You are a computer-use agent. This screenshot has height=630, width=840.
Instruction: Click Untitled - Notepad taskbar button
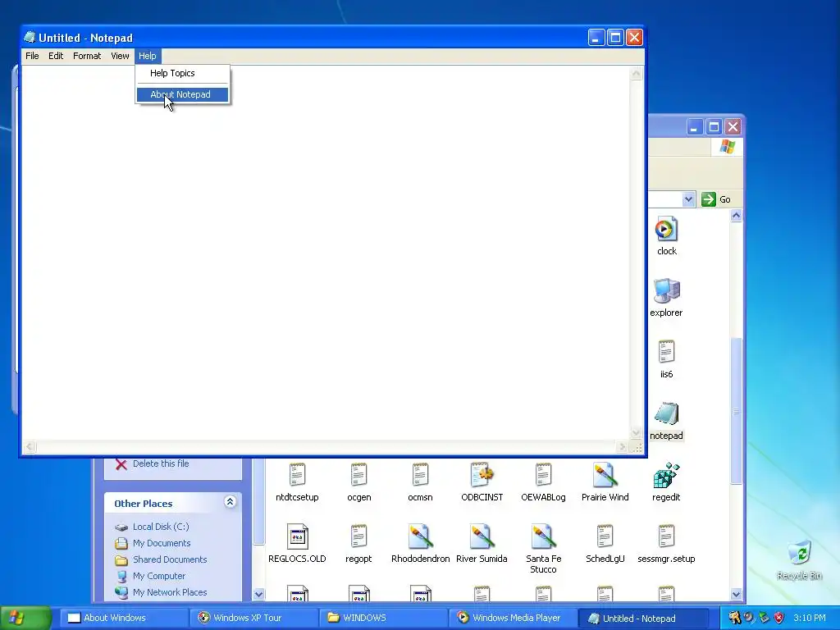tap(642, 619)
